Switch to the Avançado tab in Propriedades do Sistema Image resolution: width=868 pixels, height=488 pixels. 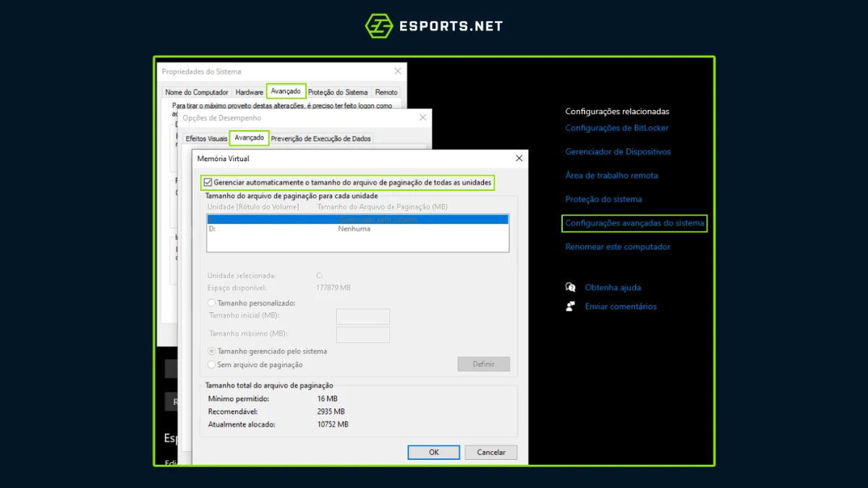tap(286, 91)
